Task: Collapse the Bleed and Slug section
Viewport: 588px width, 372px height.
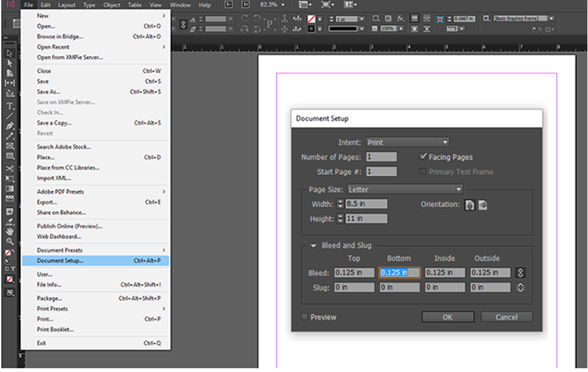Action: click(313, 246)
